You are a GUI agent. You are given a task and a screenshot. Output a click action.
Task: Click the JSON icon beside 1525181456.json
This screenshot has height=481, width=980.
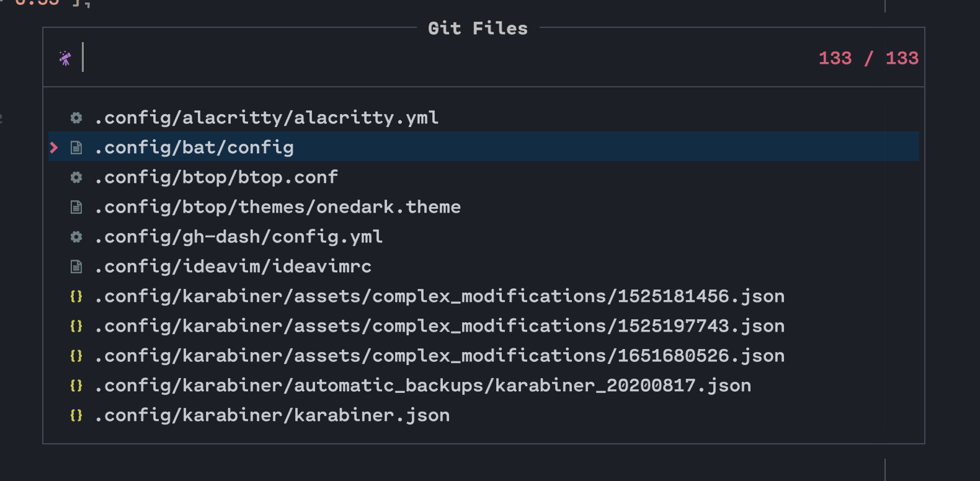pyautogui.click(x=75, y=296)
